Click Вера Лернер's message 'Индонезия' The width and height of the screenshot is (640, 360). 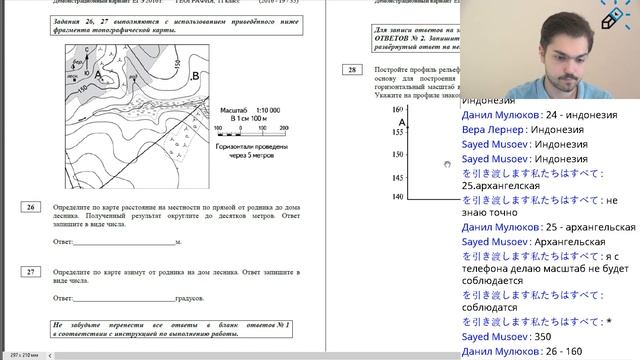click(x=557, y=130)
